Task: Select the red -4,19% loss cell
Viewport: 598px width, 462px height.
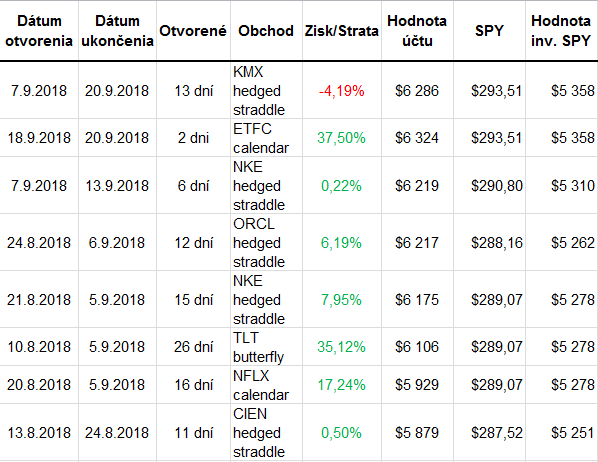Action: coord(342,90)
